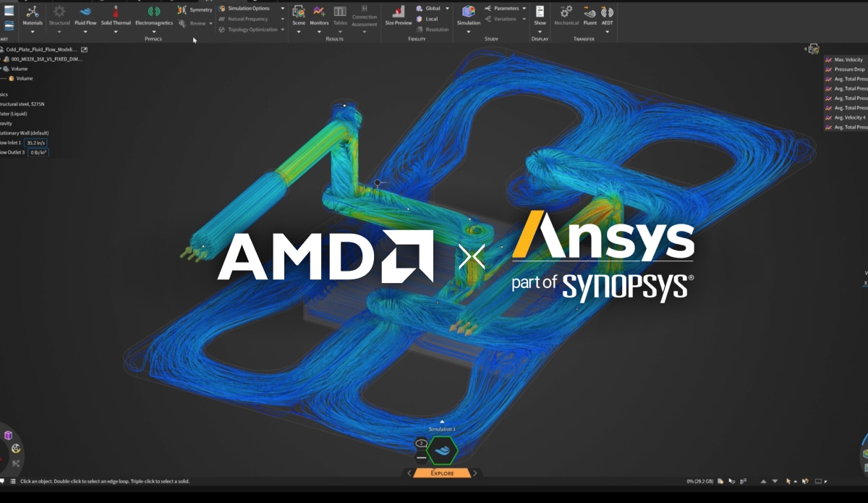868x503 pixels.
Task: Expand the AEDT dropdown arrow
Action: pos(608,32)
